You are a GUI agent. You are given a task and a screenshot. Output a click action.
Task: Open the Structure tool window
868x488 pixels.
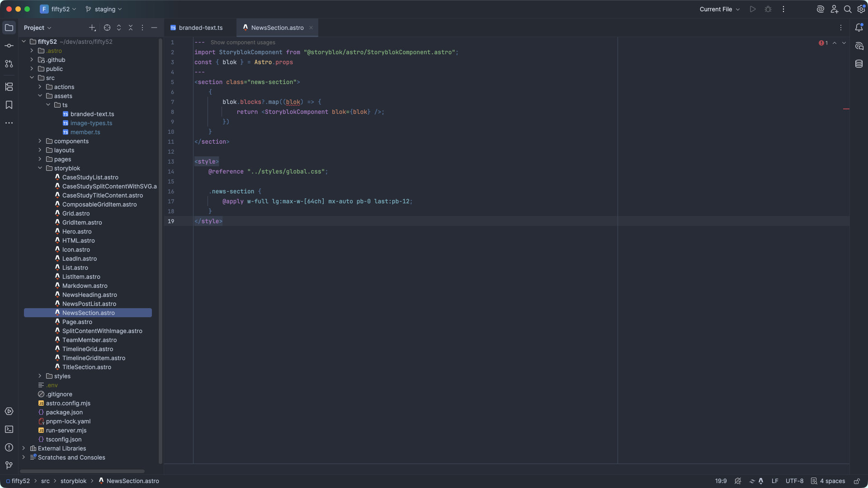[9, 87]
